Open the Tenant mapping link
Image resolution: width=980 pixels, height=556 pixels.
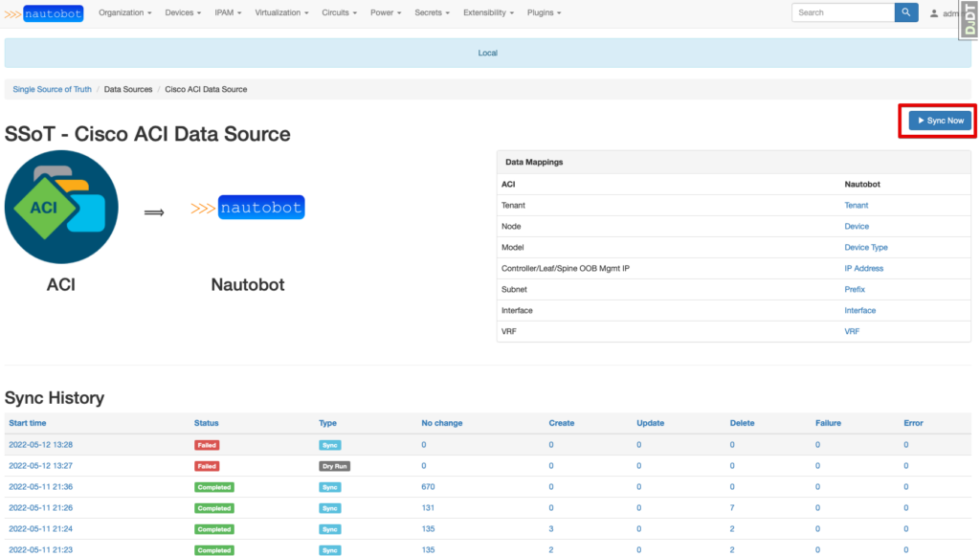click(856, 206)
